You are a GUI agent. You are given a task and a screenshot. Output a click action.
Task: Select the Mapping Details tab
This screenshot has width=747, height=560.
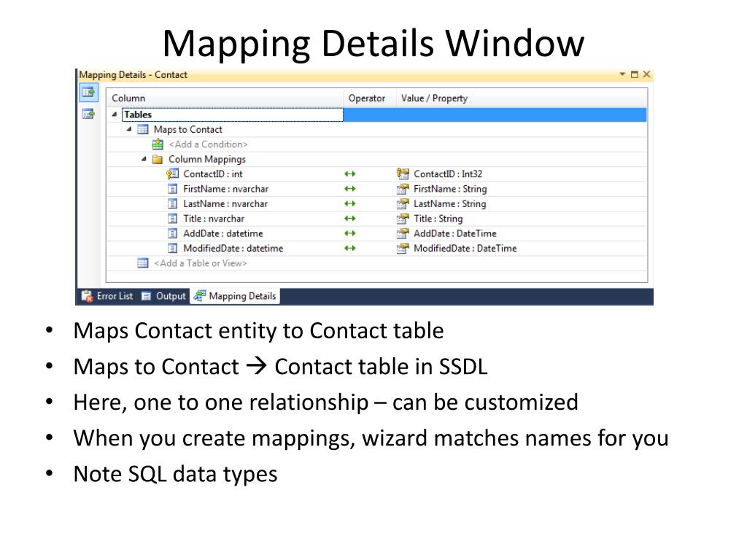point(236,296)
